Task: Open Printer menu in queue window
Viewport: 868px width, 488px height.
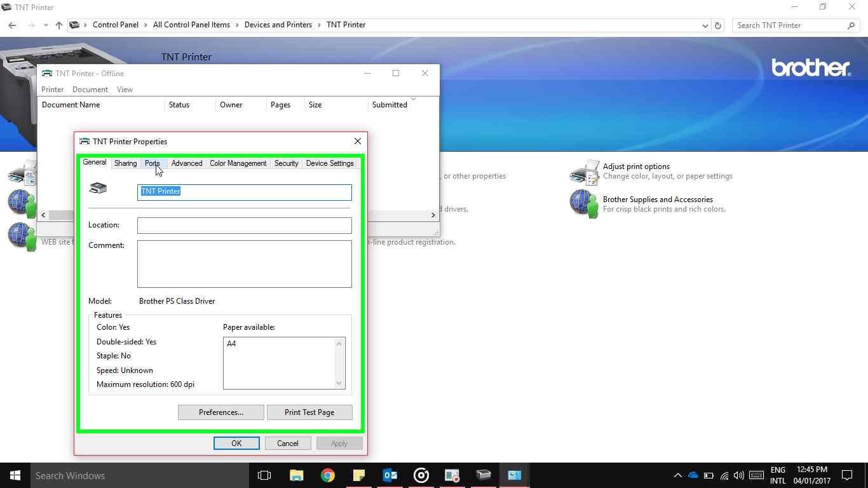Action: pos(53,90)
